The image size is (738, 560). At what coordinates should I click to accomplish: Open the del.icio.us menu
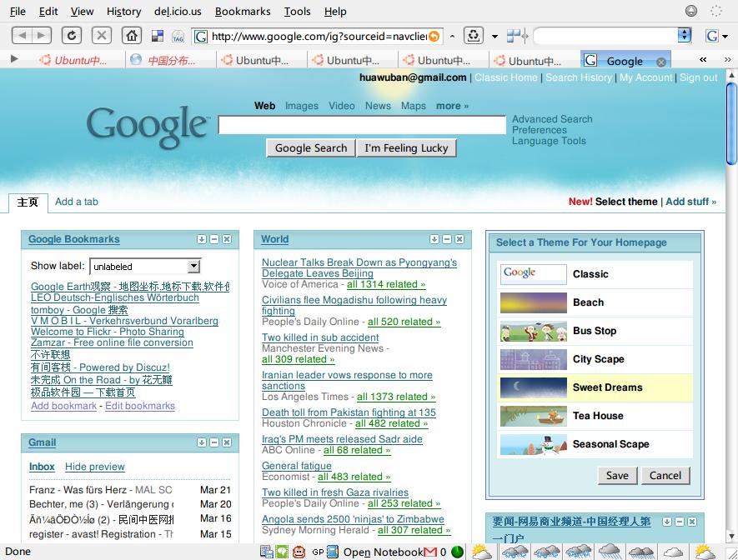pos(178,12)
